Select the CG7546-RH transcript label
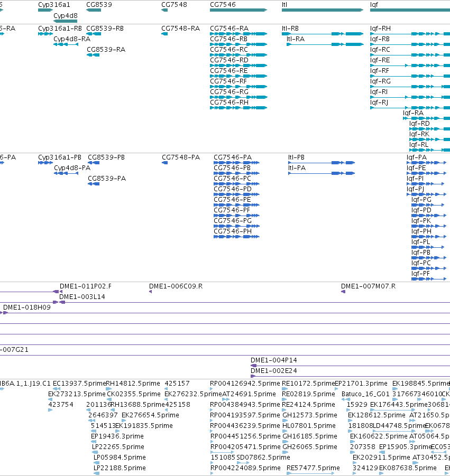450x476 pixels. tap(229, 102)
